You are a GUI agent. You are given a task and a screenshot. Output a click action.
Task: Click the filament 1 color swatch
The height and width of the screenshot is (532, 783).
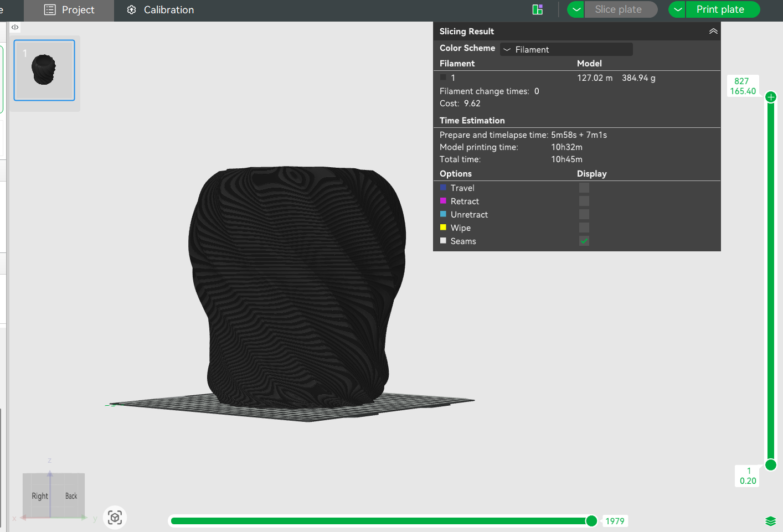(443, 78)
